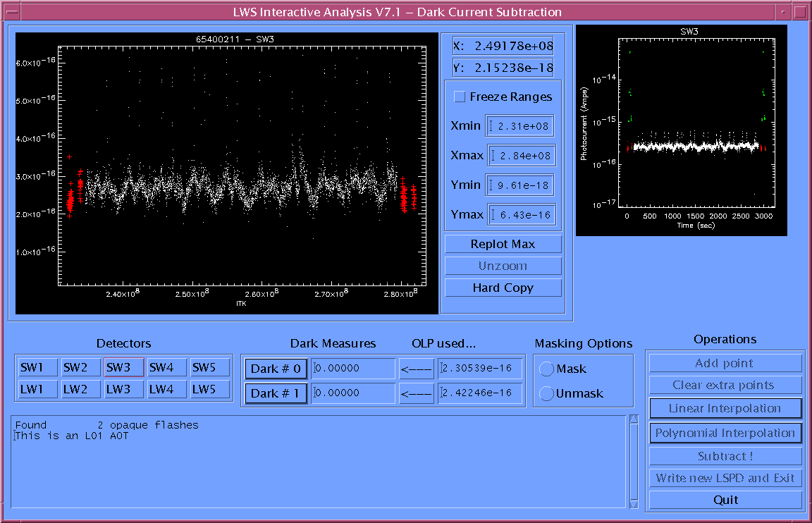Select the Unmask radio option
812x523 pixels.
546,394
